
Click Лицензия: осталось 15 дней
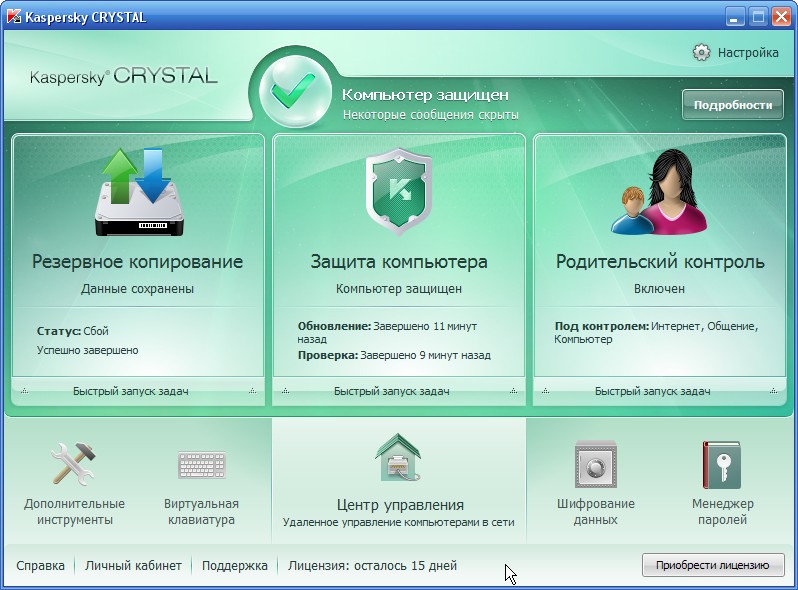373,566
